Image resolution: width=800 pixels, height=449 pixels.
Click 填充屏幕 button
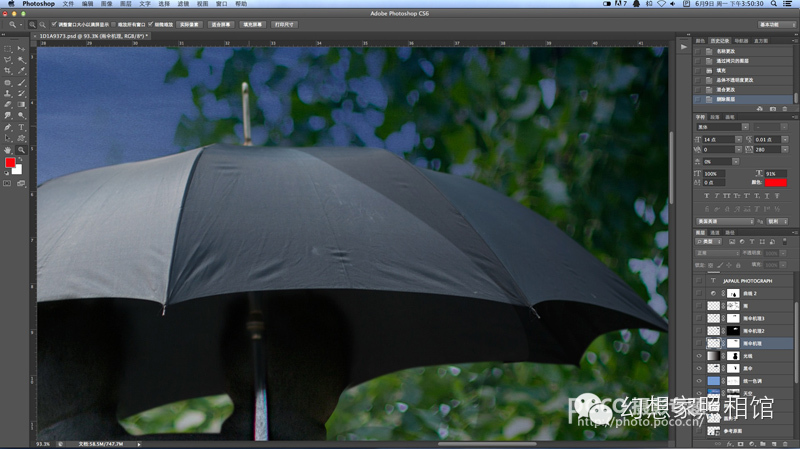pos(253,24)
